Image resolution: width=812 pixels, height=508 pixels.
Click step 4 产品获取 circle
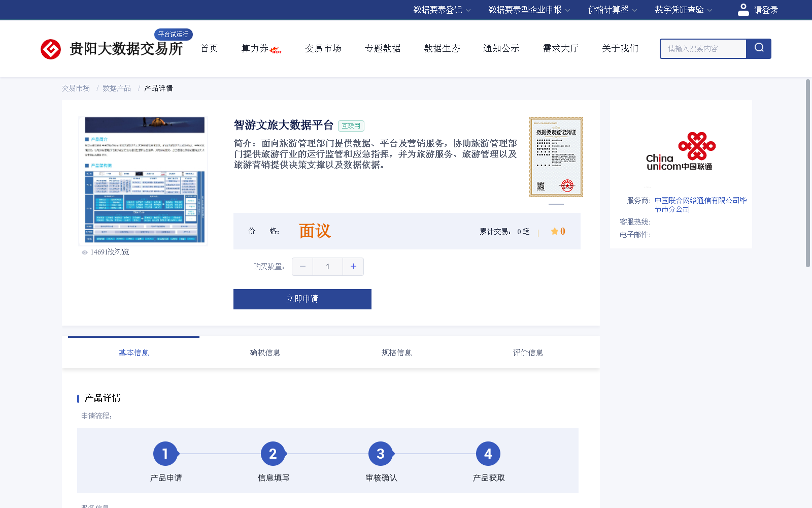[x=488, y=454]
